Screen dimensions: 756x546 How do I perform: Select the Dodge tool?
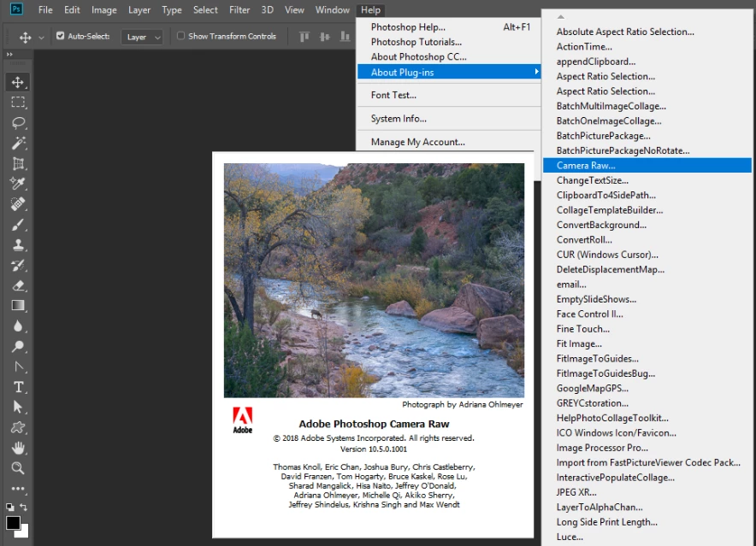click(18, 347)
